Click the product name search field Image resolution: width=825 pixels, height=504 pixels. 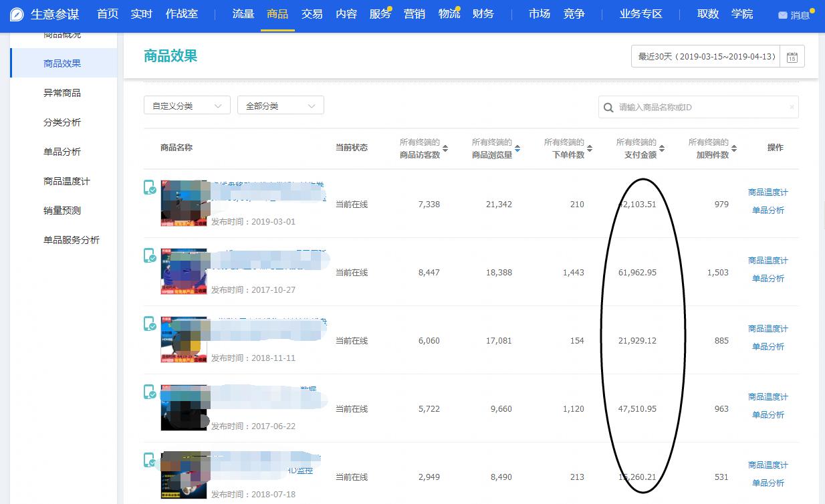(702, 108)
